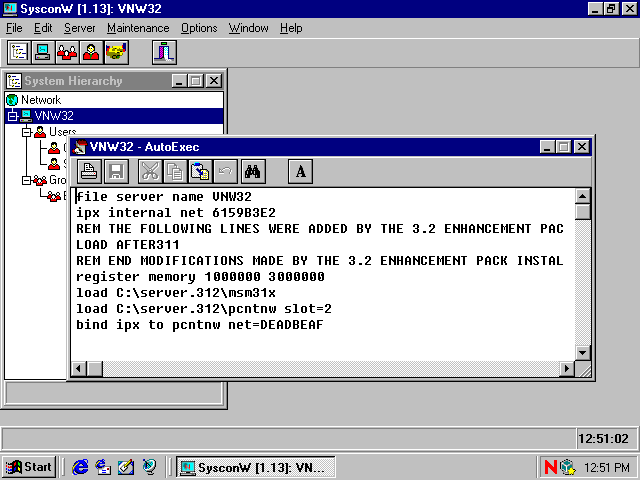This screenshot has height=480, width=640.
Task: Click the Groups icon in hierarchy tree
Action: (x=40, y=180)
